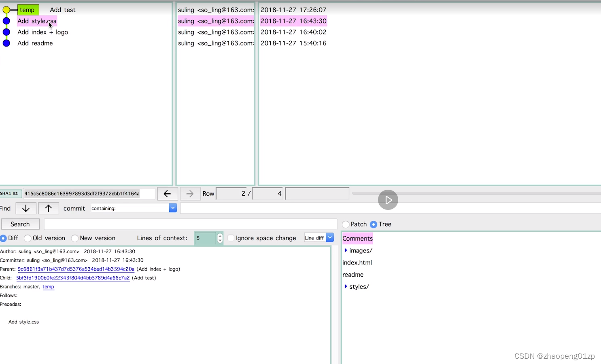The image size is (601, 364).
Task: Find next with the down arrow button
Action: point(26,208)
